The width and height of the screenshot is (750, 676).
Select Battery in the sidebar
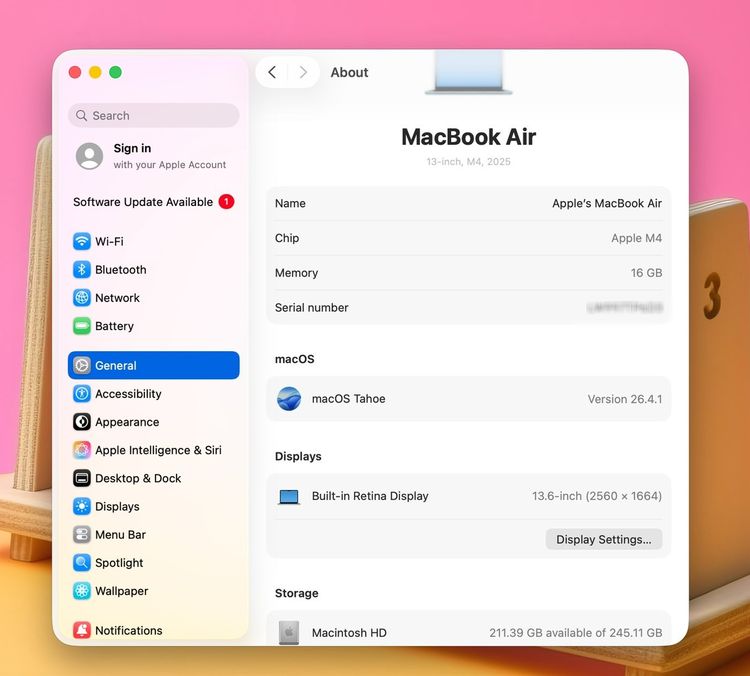pyautogui.click(x=154, y=326)
